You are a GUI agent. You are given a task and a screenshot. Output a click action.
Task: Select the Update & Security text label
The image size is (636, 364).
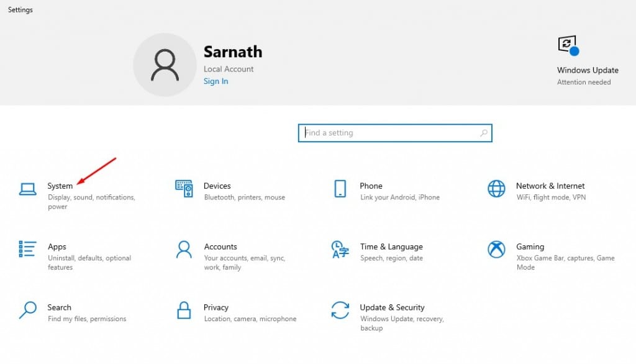tap(392, 307)
